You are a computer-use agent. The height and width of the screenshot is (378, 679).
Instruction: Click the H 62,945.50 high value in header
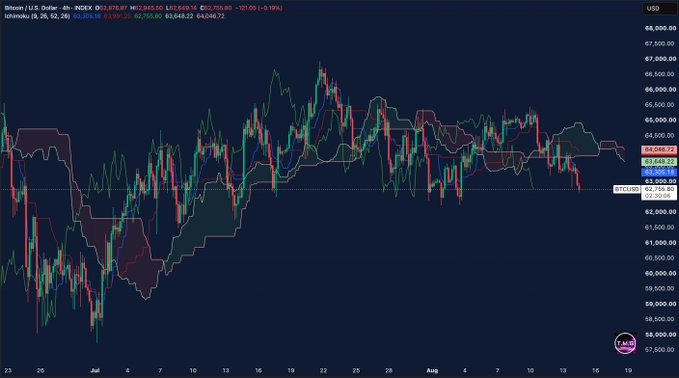(146, 8)
